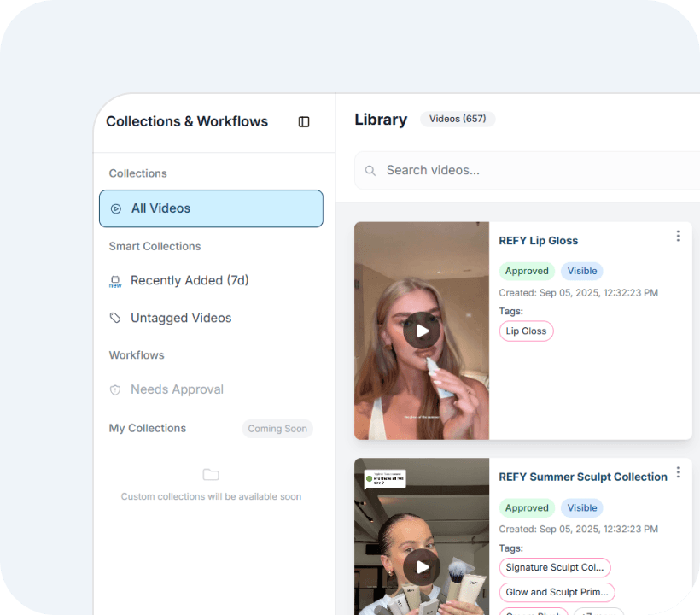Click the empty folder icon under My Collections

[x=211, y=474]
